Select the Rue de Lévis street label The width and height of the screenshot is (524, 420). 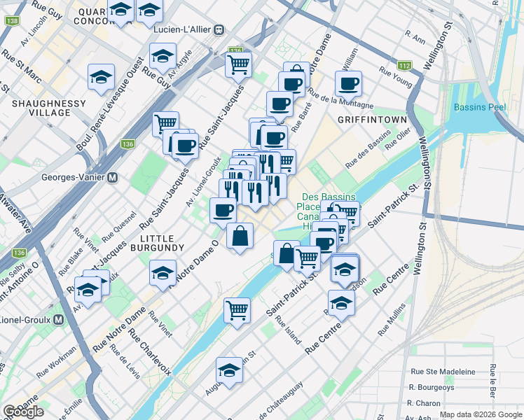click(x=125, y=362)
